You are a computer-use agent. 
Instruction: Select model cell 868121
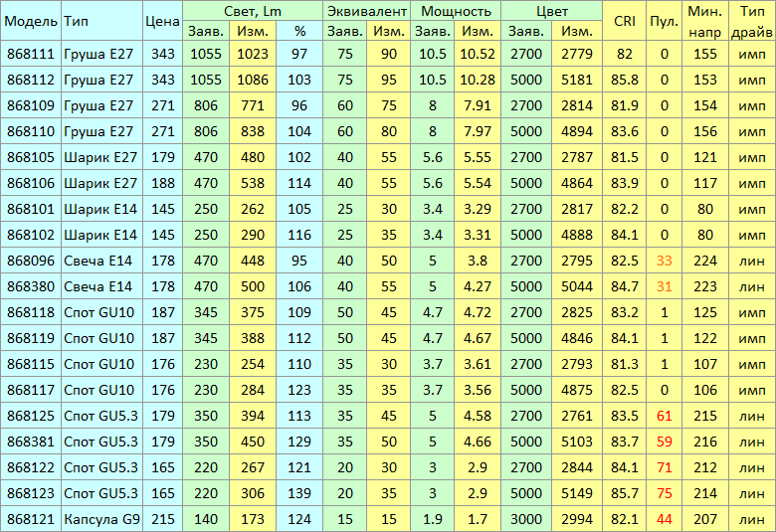pyautogui.click(x=31, y=519)
